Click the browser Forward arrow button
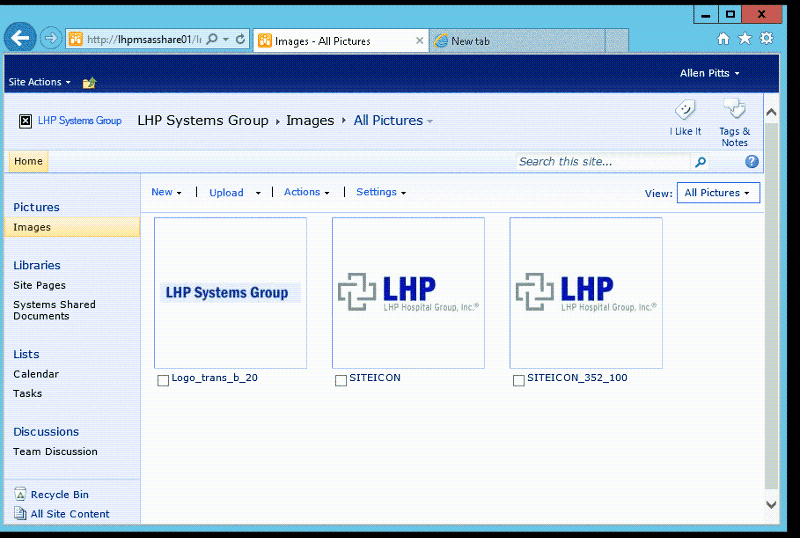Screen dimensions: 800x538 point(51,38)
